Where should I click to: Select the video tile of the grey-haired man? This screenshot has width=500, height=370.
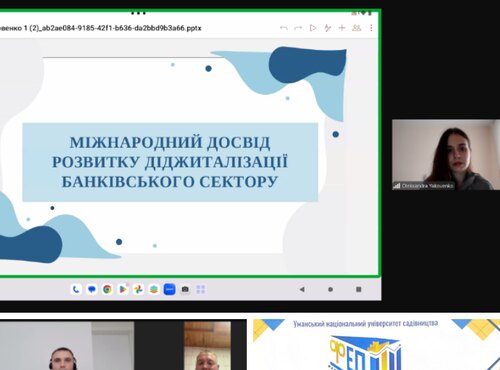[207, 345]
